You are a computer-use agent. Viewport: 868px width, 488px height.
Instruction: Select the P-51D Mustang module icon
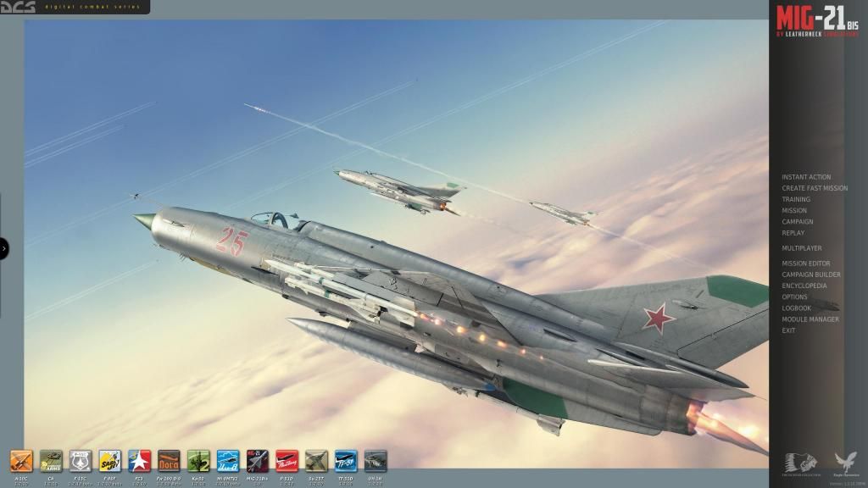tap(287, 461)
